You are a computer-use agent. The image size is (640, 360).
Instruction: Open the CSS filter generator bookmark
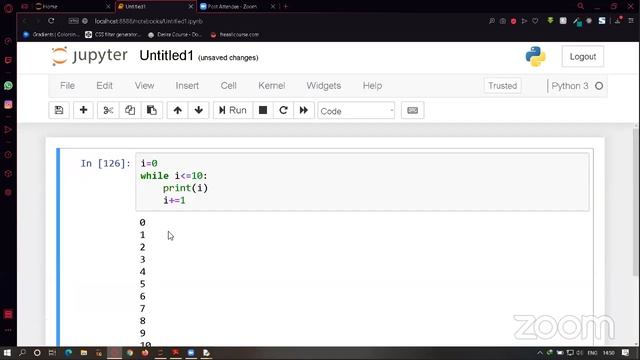click(x=113, y=35)
